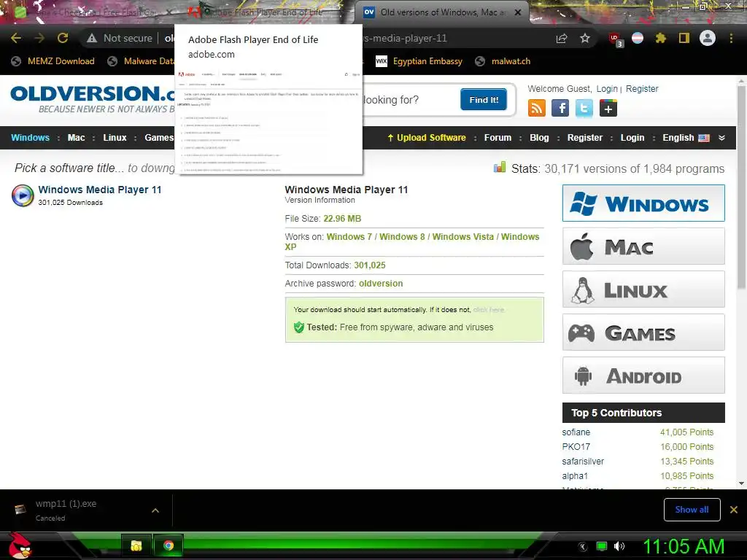This screenshot has height=560, width=747.
Task: Click the Windows Vista compatibility link
Action: (x=462, y=237)
